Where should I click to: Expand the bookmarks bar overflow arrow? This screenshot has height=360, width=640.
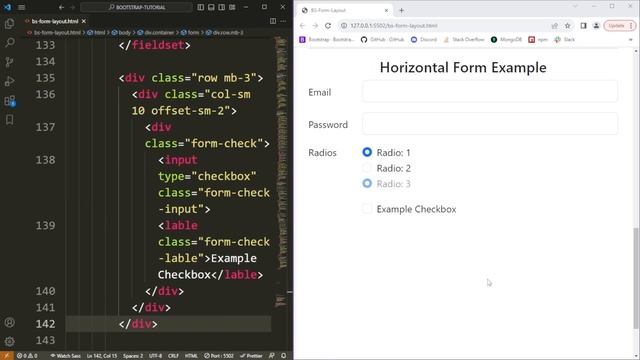[x=631, y=40]
